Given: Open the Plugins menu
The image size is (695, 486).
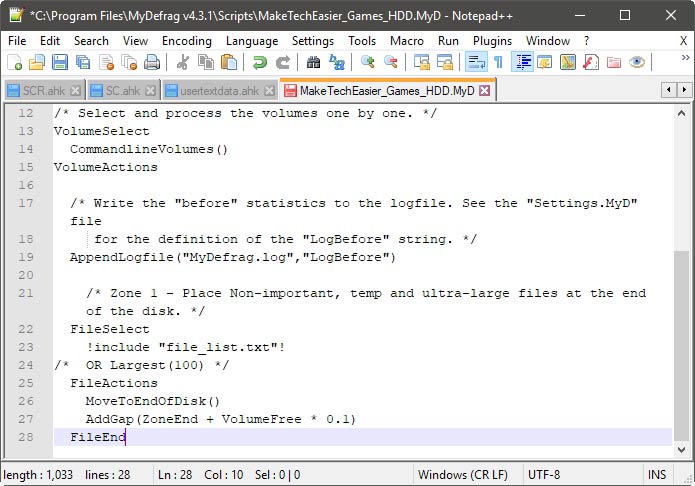Looking at the screenshot, I should tap(492, 41).
